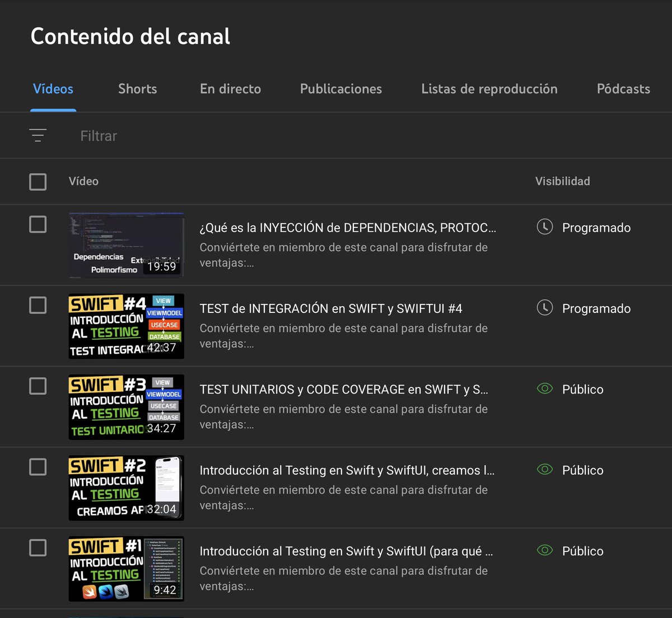Image resolution: width=672 pixels, height=618 pixels.
Task: Open the Listas de reproducción tab
Action: coord(489,89)
